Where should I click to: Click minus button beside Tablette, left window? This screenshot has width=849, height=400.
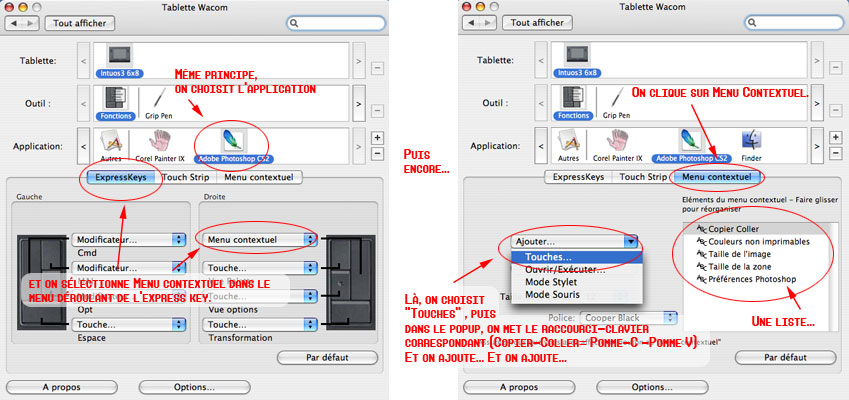pyautogui.click(x=377, y=68)
